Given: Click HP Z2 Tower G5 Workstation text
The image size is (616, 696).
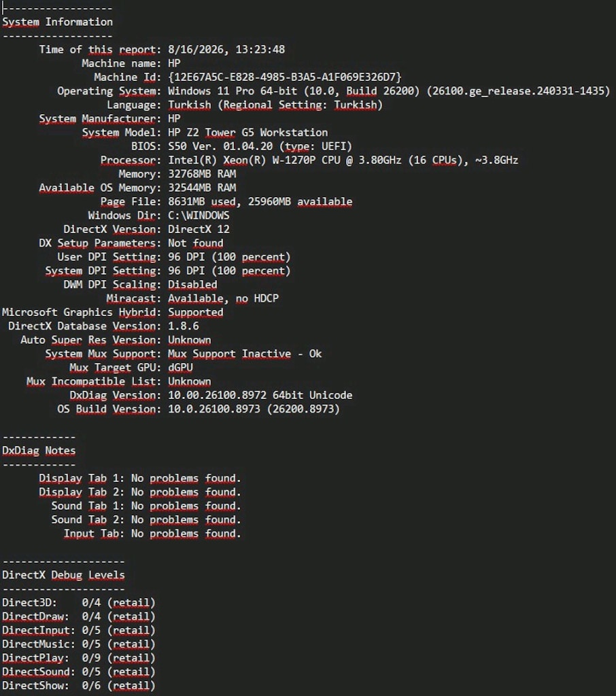Looking at the screenshot, I should click(x=247, y=133).
